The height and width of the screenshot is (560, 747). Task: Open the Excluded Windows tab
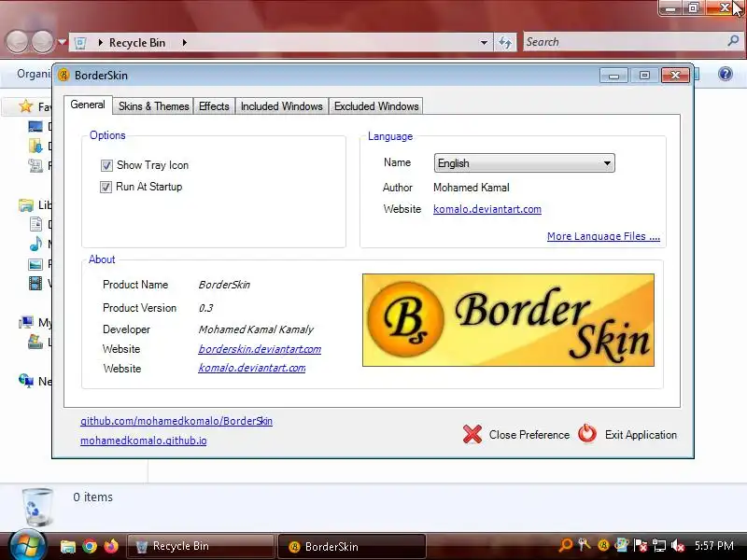(376, 106)
